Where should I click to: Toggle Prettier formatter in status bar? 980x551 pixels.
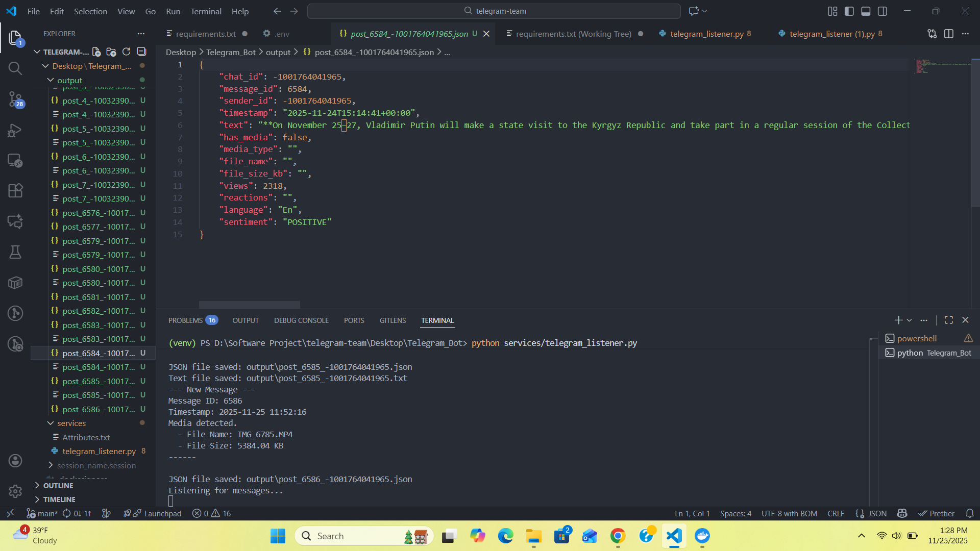point(936,513)
